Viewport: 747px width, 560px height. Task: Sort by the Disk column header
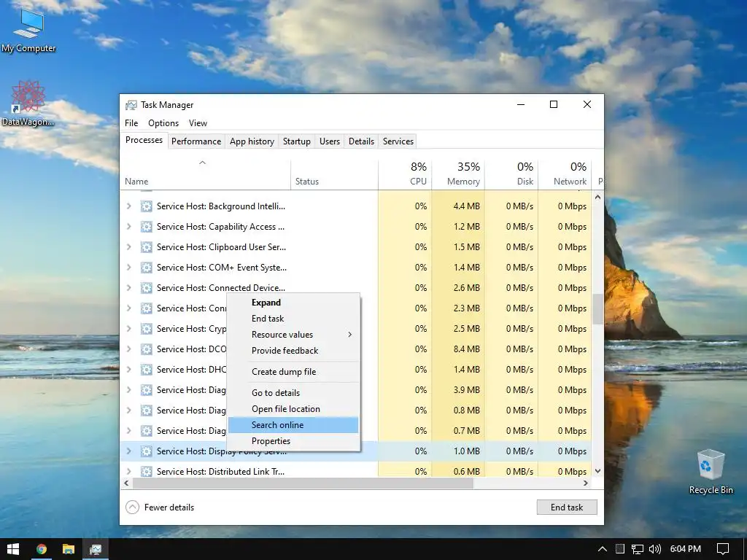point(511,174)
